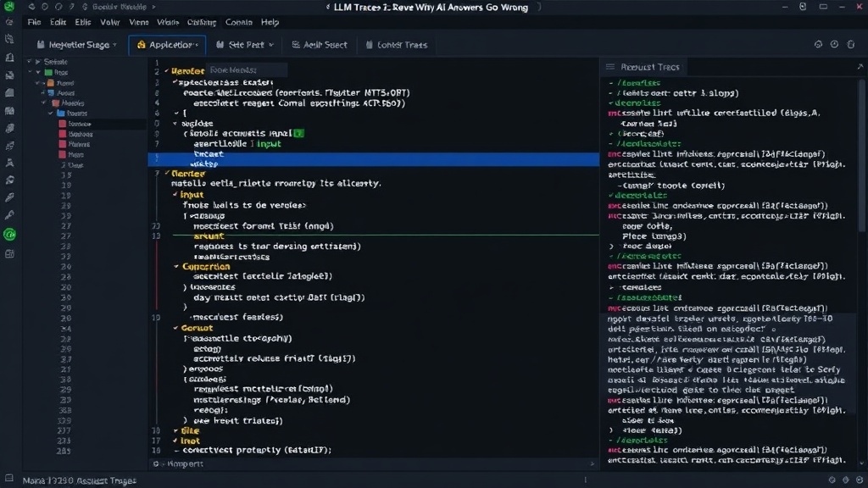Click the icon on the Conter Traes tab
This screenshot has height=488, width=868.
point(370,45)
